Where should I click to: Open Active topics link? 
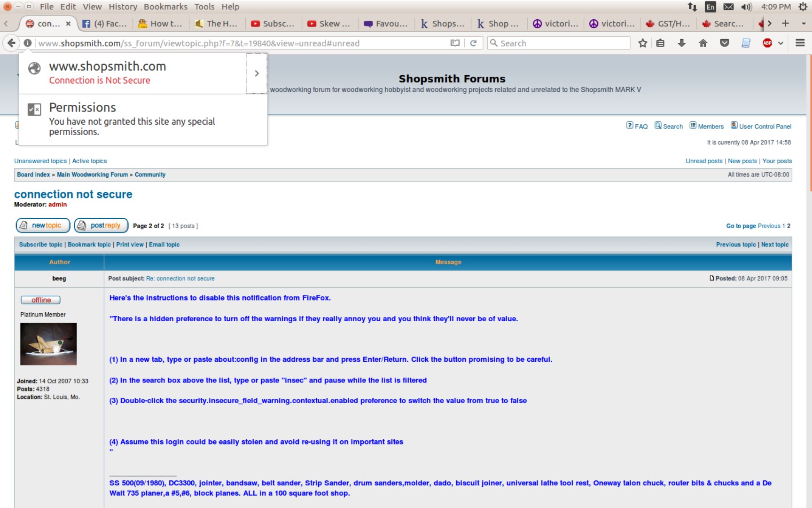pyautogui.click(x=89, y=161)
